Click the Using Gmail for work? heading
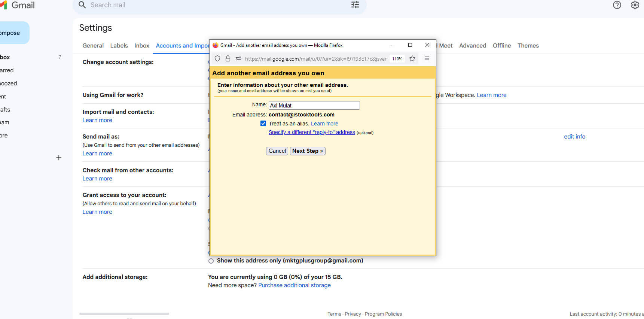644x319 pixels. [x=113, y=95]
